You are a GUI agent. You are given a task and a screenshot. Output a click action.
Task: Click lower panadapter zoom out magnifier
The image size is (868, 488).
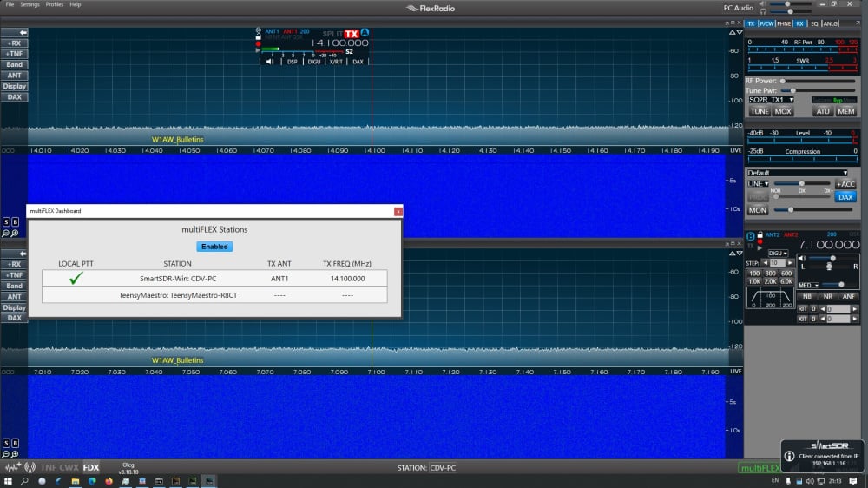pos(5,454)
